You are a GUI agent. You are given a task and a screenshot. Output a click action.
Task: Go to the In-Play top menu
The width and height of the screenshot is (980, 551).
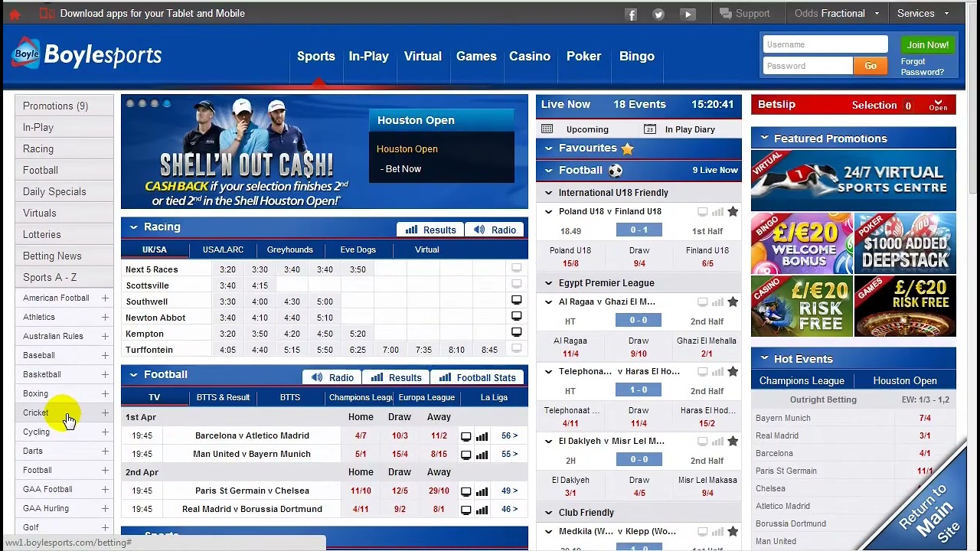[369, 56]
